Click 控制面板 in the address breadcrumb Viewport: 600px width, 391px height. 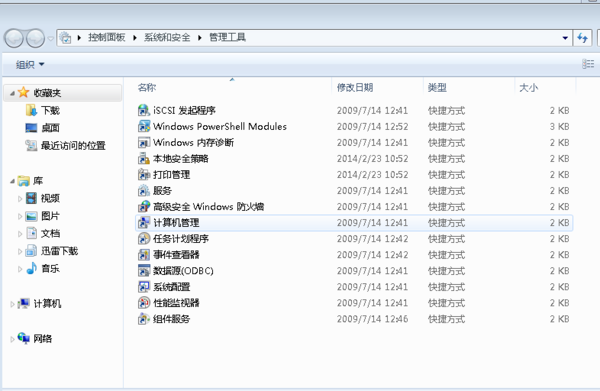[107, 37]
